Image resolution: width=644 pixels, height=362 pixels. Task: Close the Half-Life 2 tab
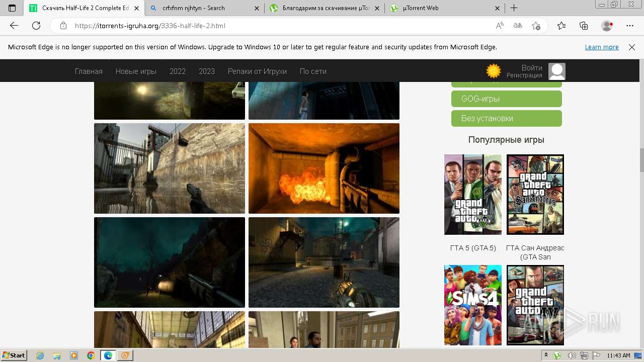coord(136,8)
